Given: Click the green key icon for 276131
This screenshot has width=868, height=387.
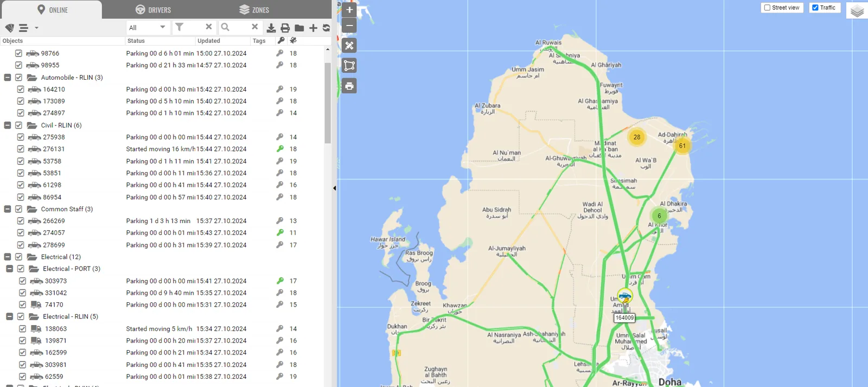Looking at the screenshot, I should tap(280, 149).
